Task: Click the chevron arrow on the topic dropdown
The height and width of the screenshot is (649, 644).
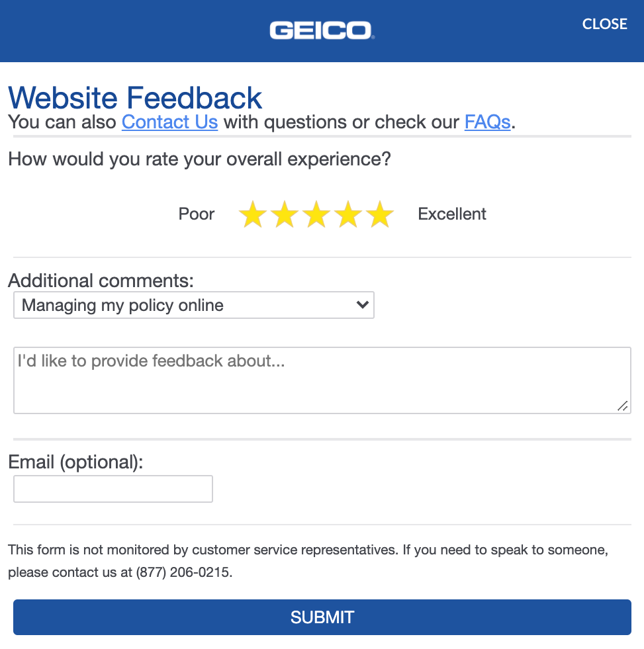Action: (x=362, y=305)
